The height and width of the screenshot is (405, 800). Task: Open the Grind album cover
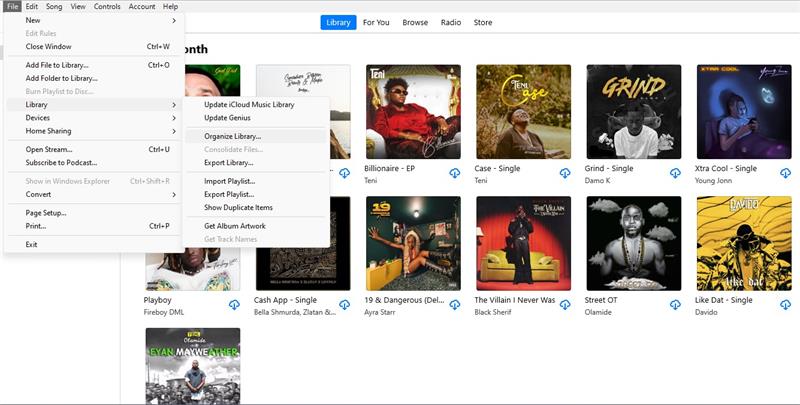click(634, 112)
